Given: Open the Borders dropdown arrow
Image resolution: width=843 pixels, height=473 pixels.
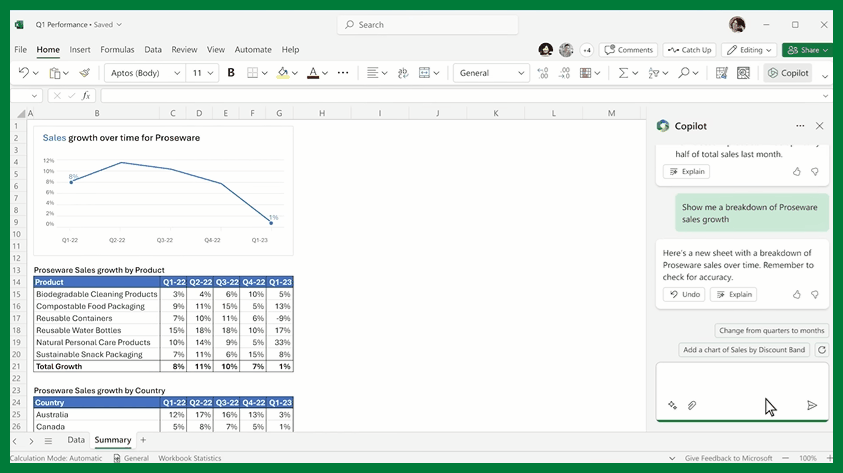Looking at the screenshot, I should [265, 73].
